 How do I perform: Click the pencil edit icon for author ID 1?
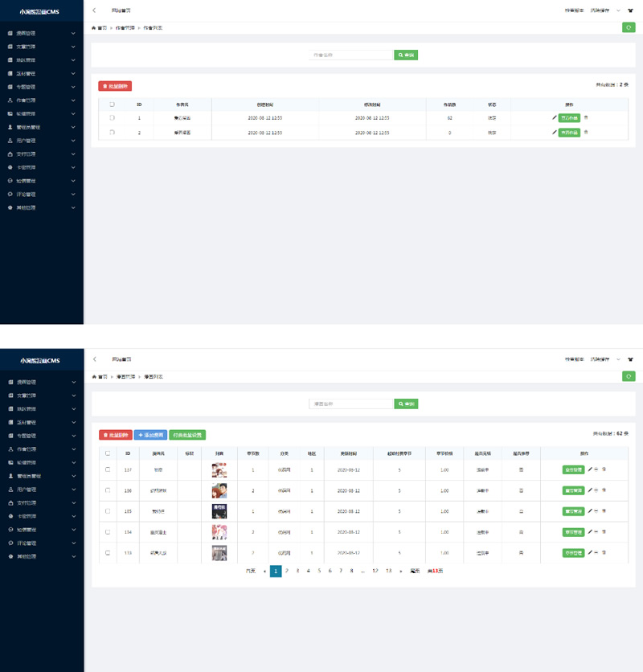coord(555,118)
